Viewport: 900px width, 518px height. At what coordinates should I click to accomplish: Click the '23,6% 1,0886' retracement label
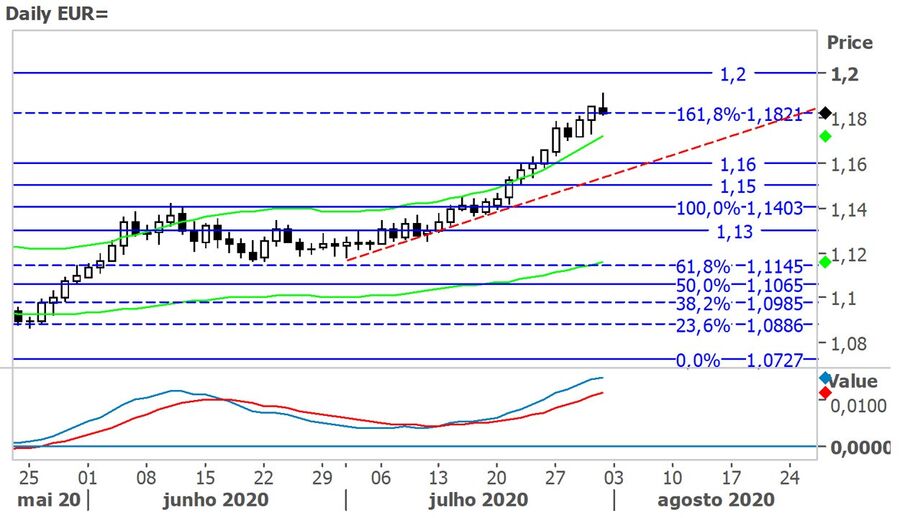(x=739, y=326)
